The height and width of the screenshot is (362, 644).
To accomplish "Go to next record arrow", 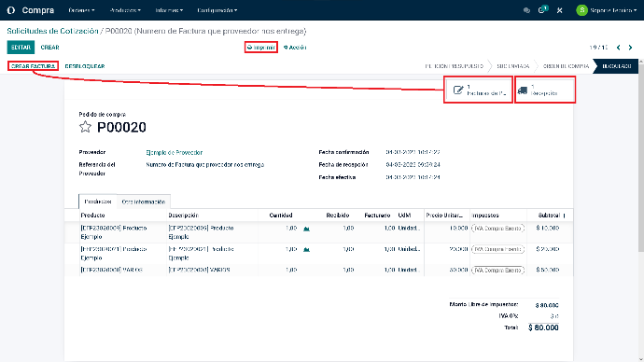I will tap(630, 48).
